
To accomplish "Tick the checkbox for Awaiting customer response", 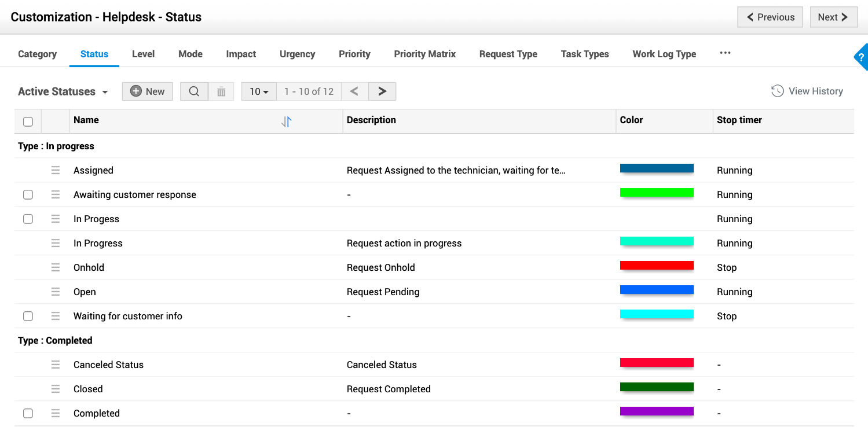I will click(x=28, y=195).
